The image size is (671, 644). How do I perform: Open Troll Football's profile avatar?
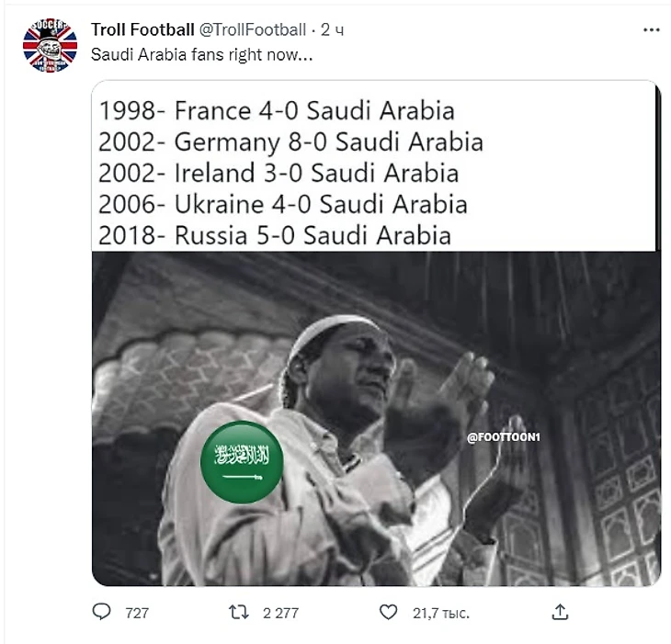50,45
